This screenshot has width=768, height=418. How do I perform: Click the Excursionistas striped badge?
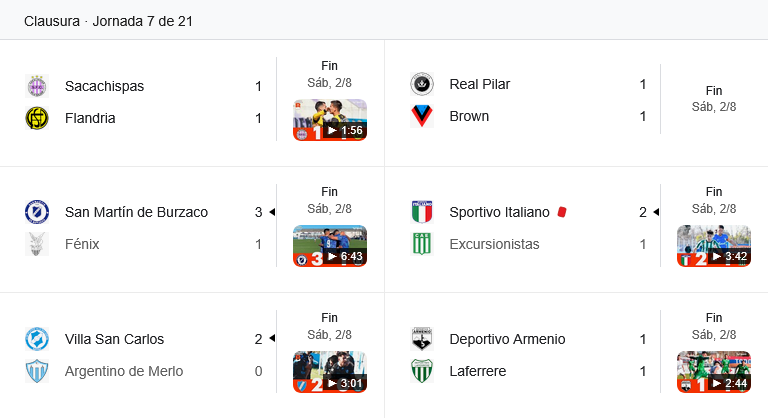tap(422, 244)
